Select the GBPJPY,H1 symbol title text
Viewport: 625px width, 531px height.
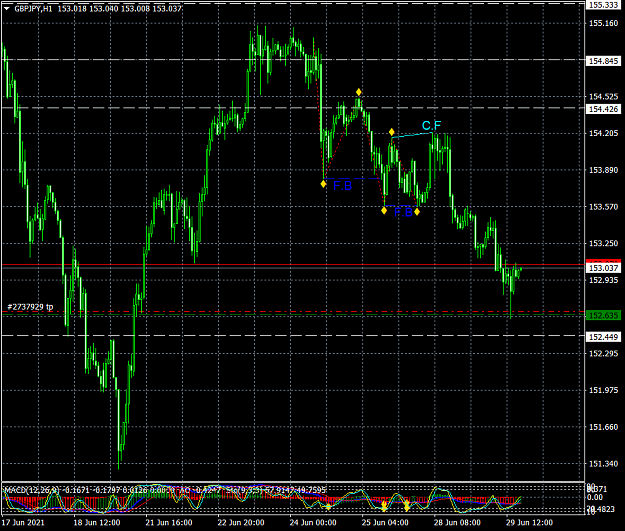pos(33,8)
